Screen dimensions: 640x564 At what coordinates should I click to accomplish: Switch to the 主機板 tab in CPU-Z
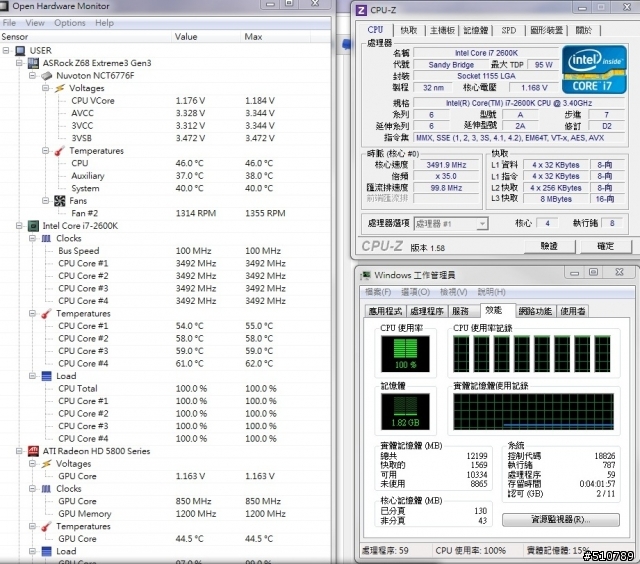tap(442, 30)
